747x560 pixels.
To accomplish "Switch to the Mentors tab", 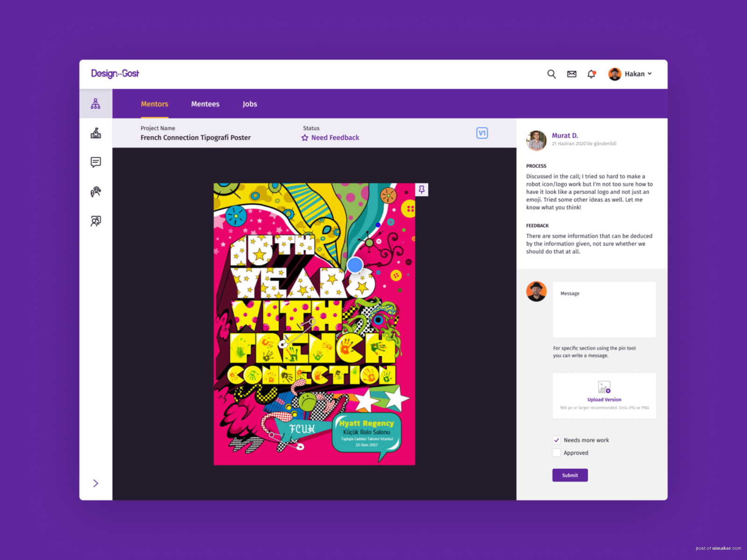I will click(x=155, y=104).
